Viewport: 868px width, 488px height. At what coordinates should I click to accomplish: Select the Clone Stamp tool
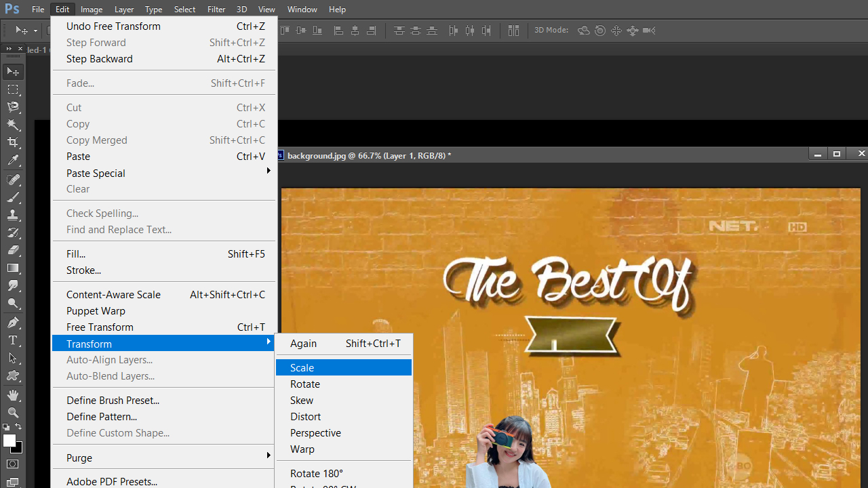click(x=13, y=215)
